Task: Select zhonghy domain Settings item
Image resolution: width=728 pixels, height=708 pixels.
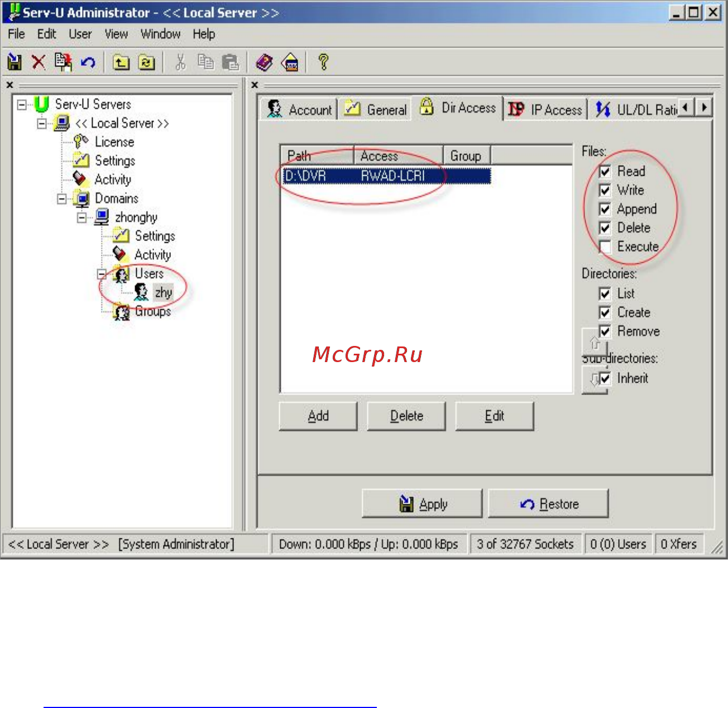Action: coord(155,236)
